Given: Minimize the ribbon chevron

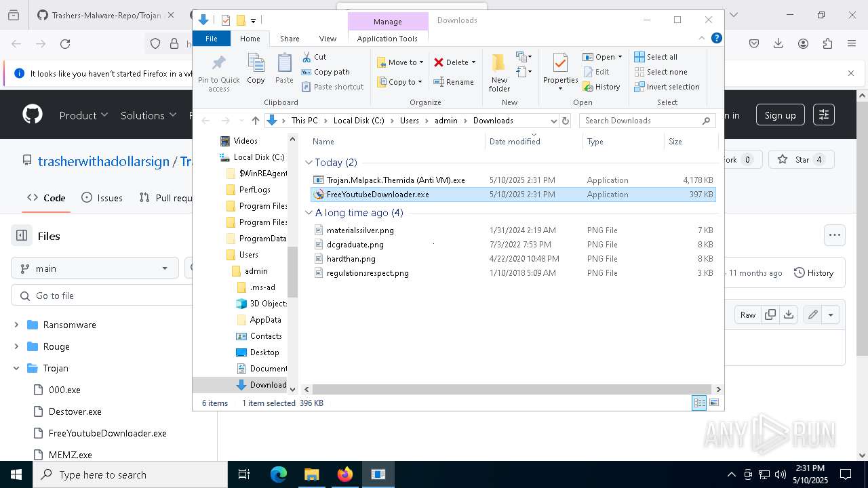Looking at the screenshot, I should [x=703, y=39].
